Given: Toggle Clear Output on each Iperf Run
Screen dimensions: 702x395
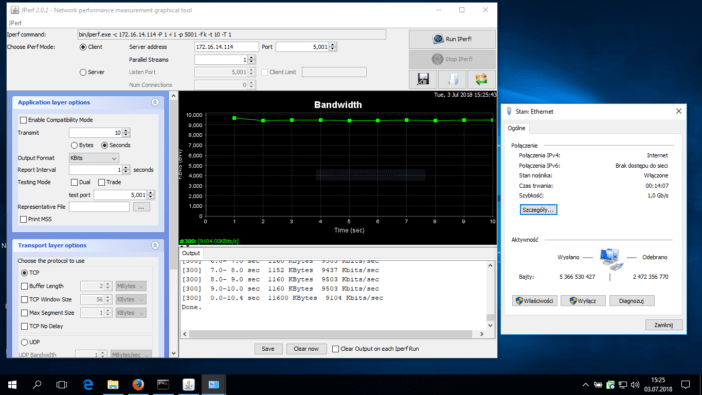Looking at the screenshot, I should click(335, 349).
